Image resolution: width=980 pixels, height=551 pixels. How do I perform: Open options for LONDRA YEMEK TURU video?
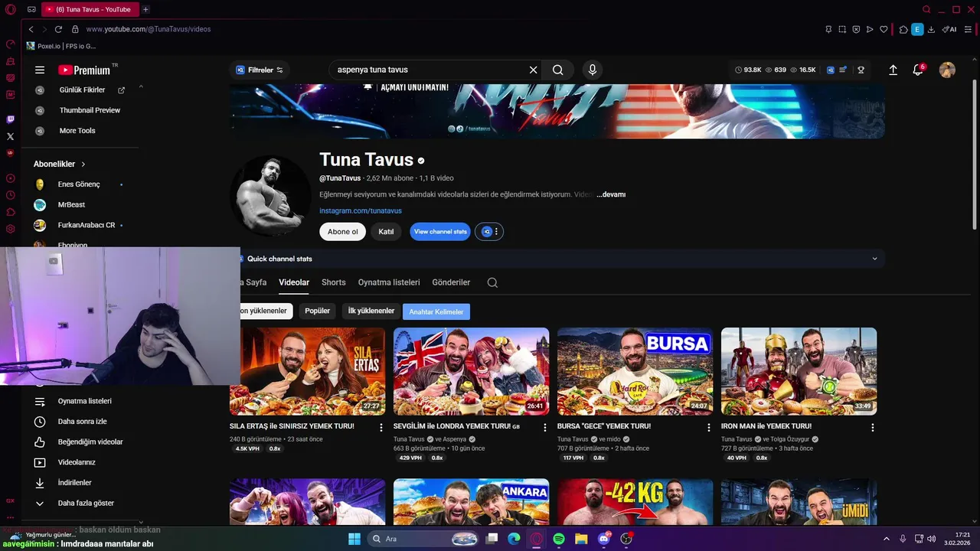point(545,428)
